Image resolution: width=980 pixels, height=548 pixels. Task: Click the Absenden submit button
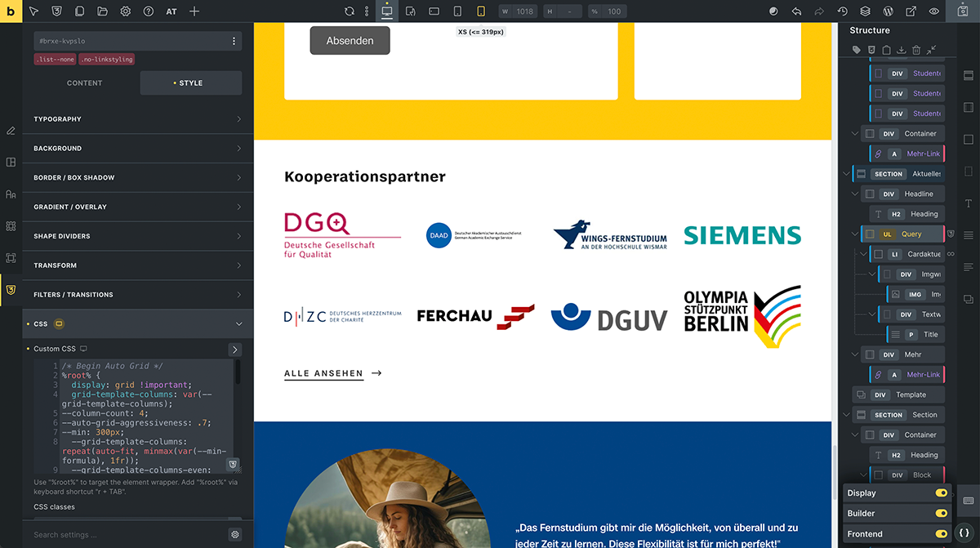(350, 41)
